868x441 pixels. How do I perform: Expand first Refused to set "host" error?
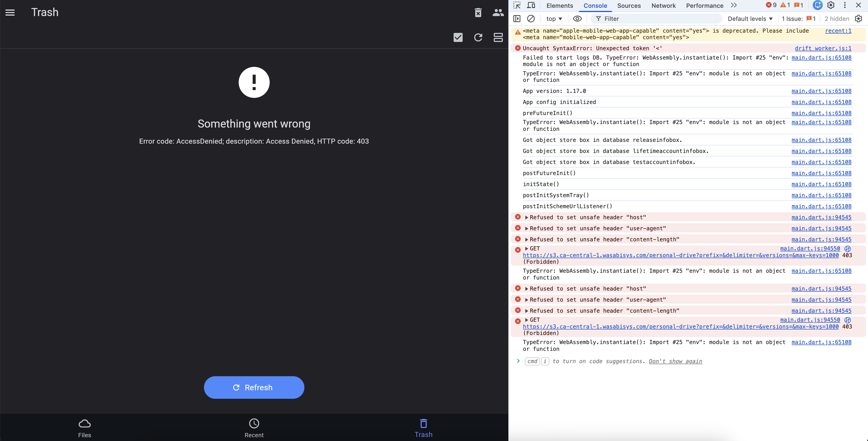527,217
